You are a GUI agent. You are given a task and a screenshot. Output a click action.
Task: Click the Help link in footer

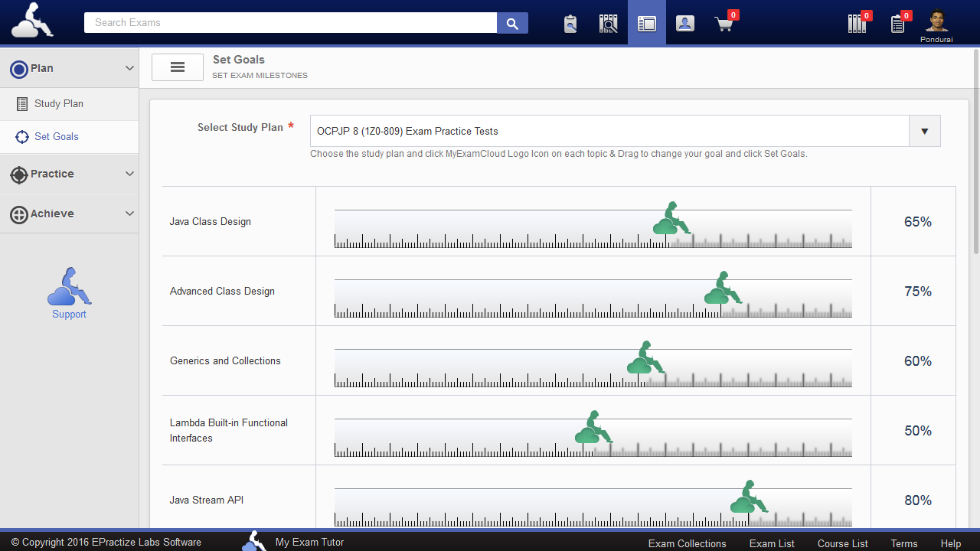click(x=951, y=543)
